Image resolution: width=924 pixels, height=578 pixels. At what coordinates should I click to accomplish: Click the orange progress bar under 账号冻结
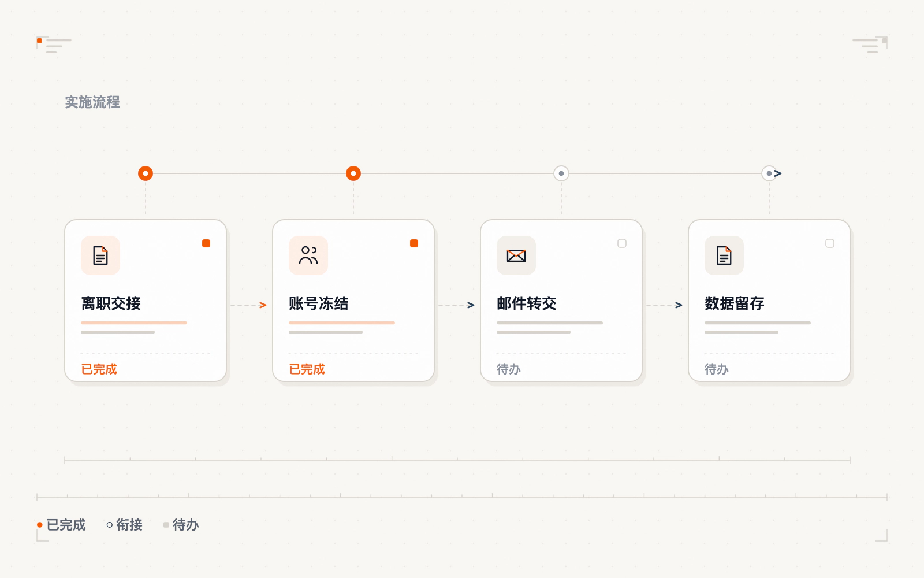342,323
